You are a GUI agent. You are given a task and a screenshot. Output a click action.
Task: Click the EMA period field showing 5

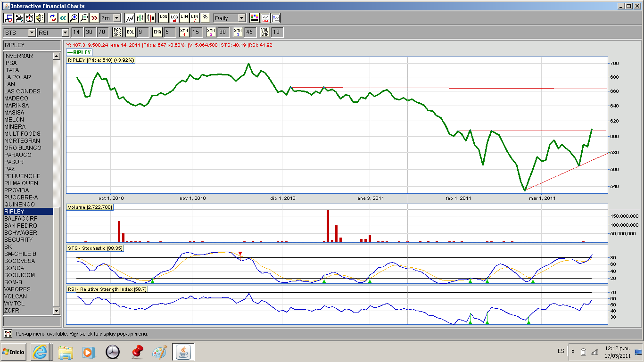(x=169, y=32)
